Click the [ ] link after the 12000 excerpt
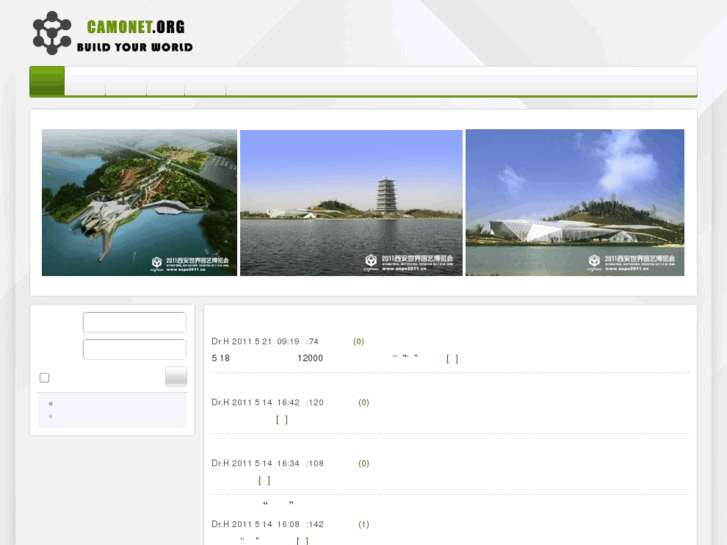The width and height of the screenshot is (727, 545). tap(453, 359)
